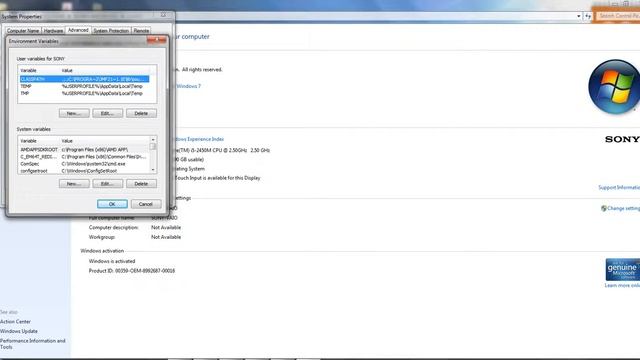This screenshot has width=640, height=360.
Task: Click Delete under System variables
Action: 141,184
